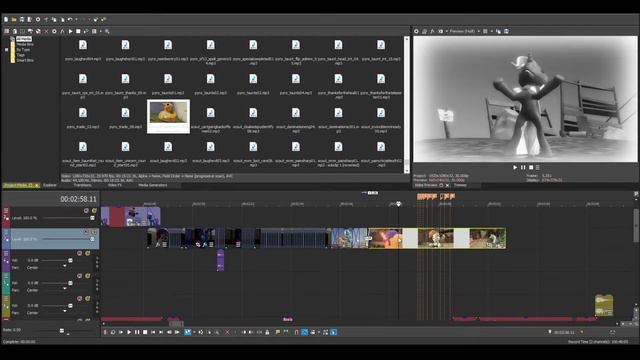Select the Video Preview tab
The height and width of the screenshot is (360, 640).
[426, 185]
